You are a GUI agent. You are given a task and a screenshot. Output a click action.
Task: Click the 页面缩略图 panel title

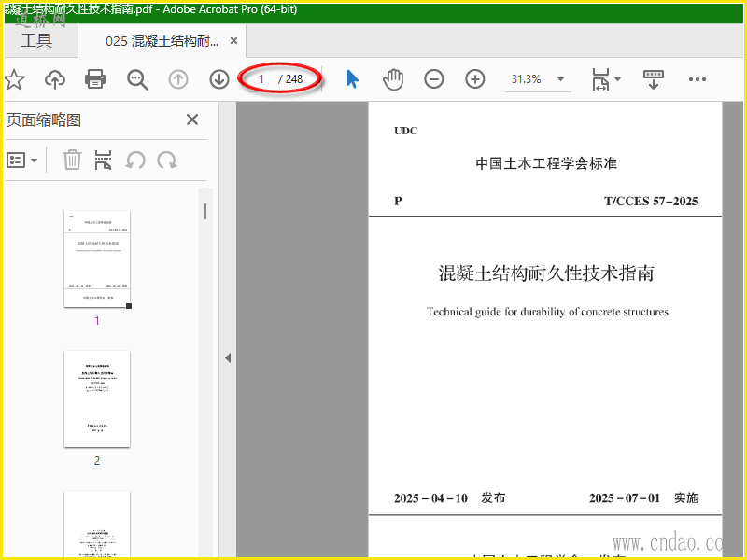pyautogui.click(x=43, y=120)
